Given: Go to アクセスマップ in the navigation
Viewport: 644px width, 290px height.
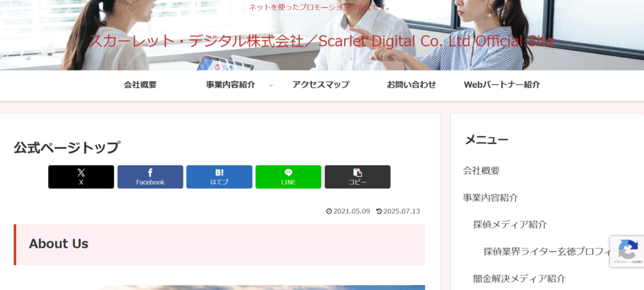Looking at the screenshot, I should 321,85.
